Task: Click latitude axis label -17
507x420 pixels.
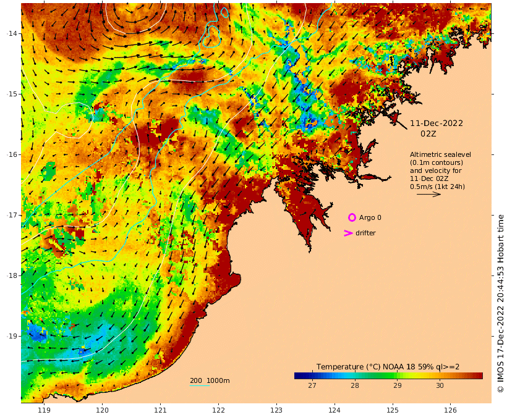Action: click(x=12, y=215)
